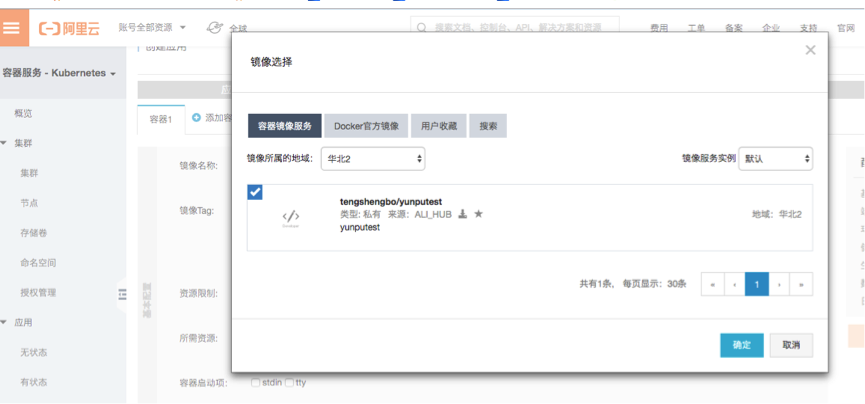Click the globe 全球 region icon

point(215,28)
